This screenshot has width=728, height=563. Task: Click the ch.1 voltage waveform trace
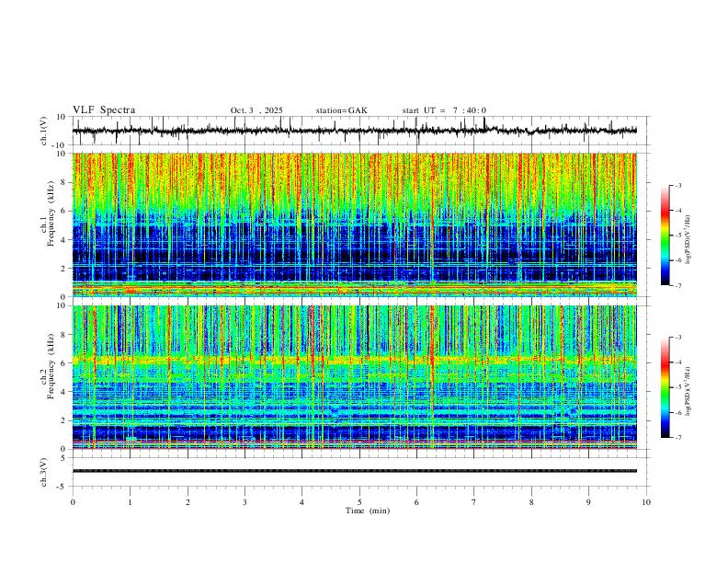(355, 131)
